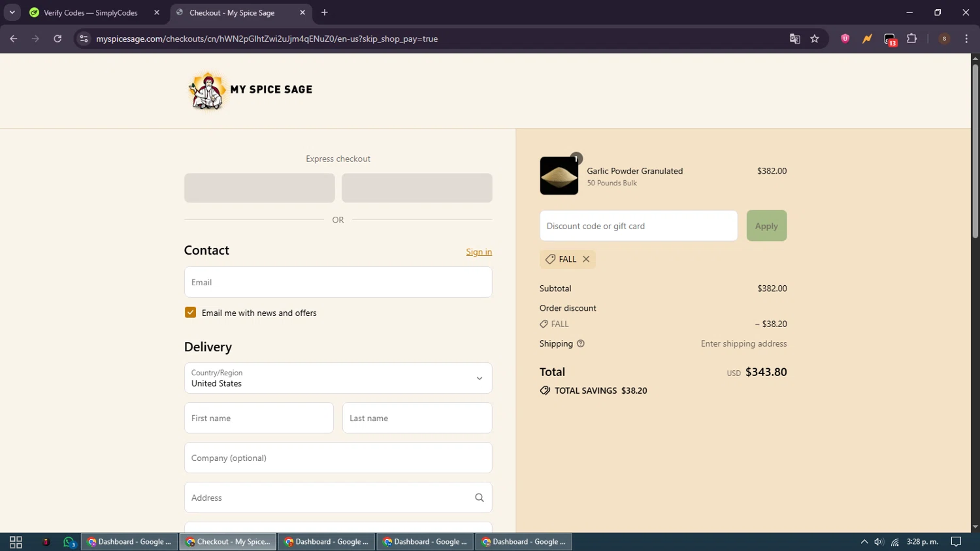Remove the FALL discount code tag
Image resolution: width=980 pixels, height=551 pixels.
[x=586, y=259]
